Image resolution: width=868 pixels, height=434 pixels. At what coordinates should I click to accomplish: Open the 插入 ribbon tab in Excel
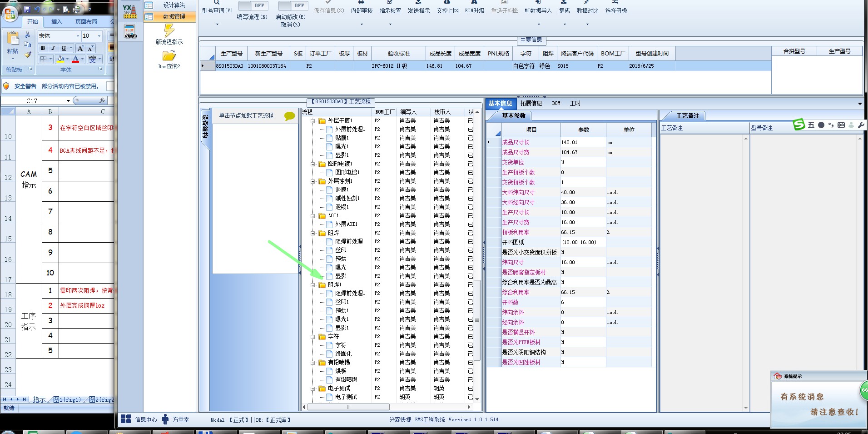coord(56,21)
